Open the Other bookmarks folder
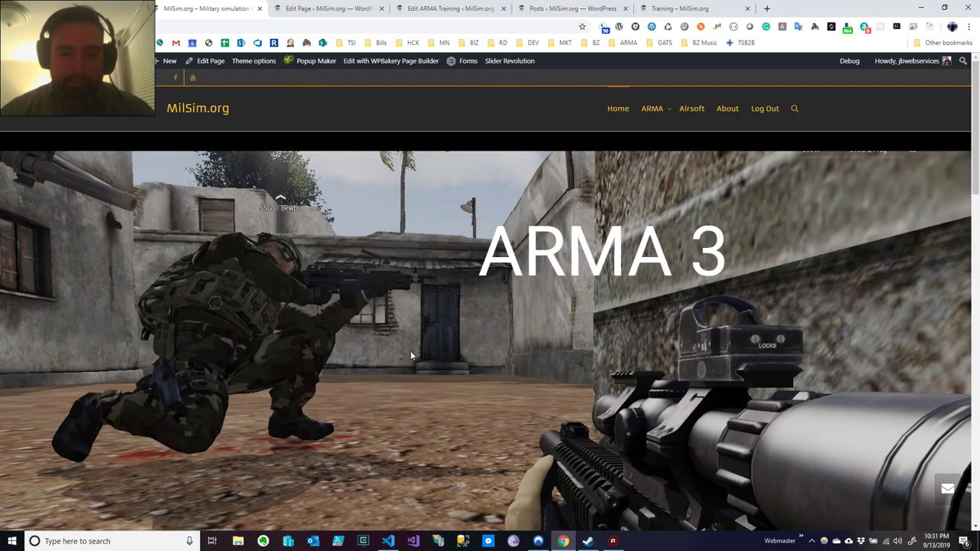Viewport: 980px width, 551px height. [x=942, y=43]
